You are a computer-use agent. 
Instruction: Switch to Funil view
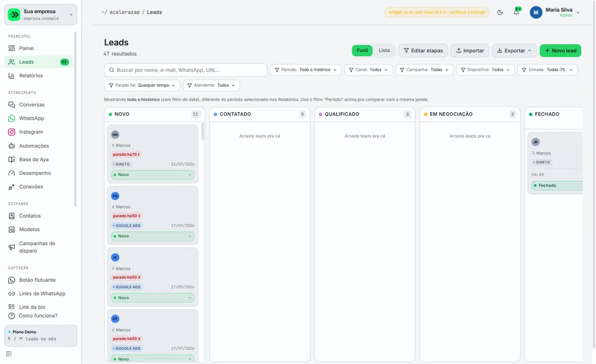point(362,50)
